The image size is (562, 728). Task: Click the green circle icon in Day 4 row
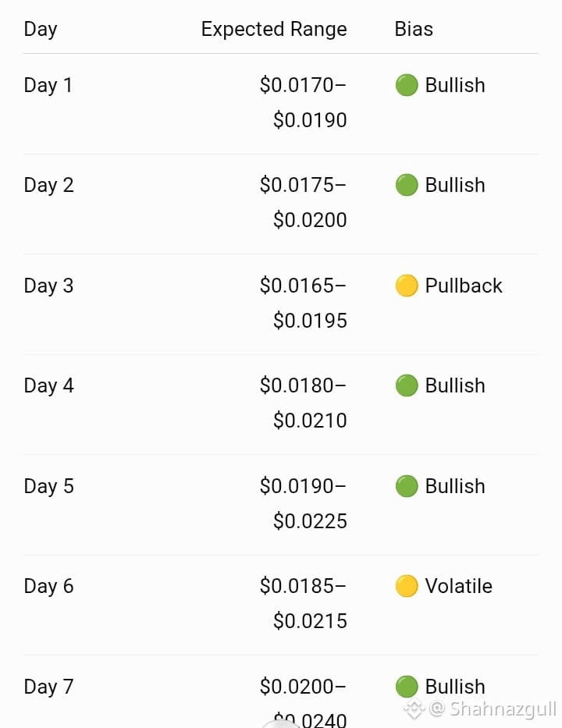[407, 385]
